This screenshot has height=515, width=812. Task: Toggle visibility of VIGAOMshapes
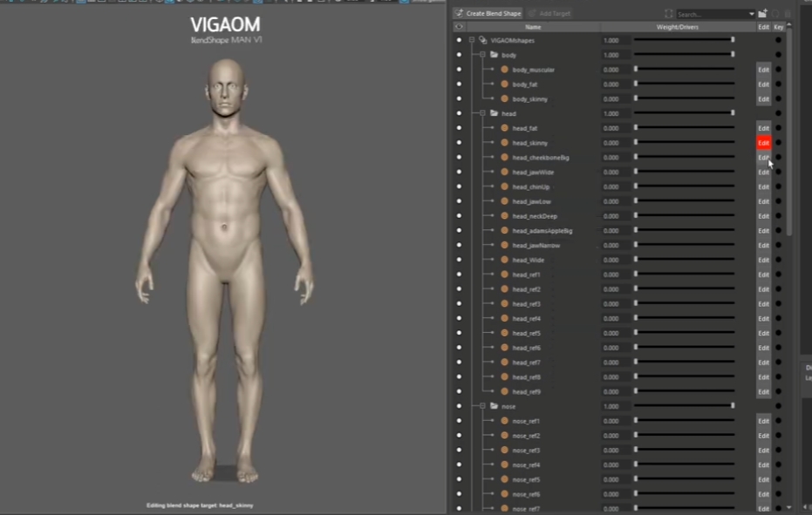click(x=459, y=40)
